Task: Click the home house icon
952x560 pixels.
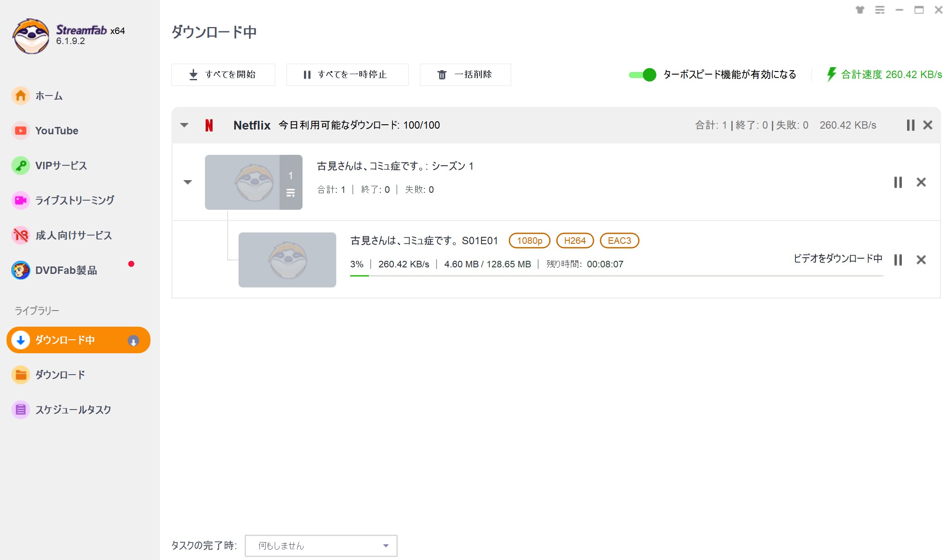Action: point(20,96)
